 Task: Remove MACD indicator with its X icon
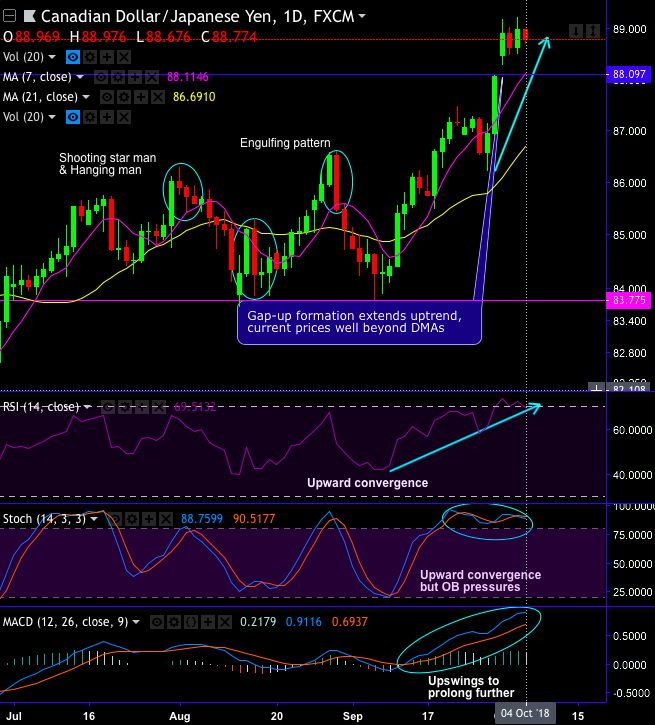[225, 622]
